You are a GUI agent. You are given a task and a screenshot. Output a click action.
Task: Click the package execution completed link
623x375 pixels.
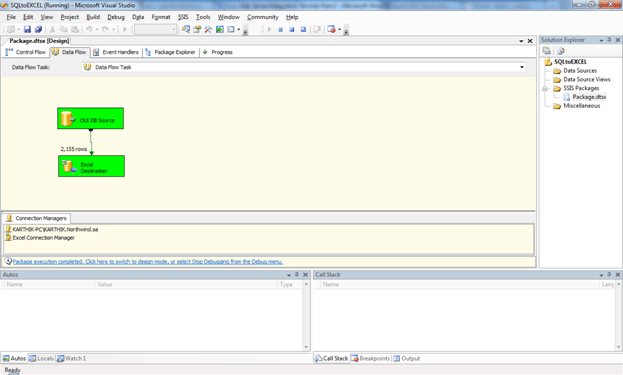click(148, 262)
